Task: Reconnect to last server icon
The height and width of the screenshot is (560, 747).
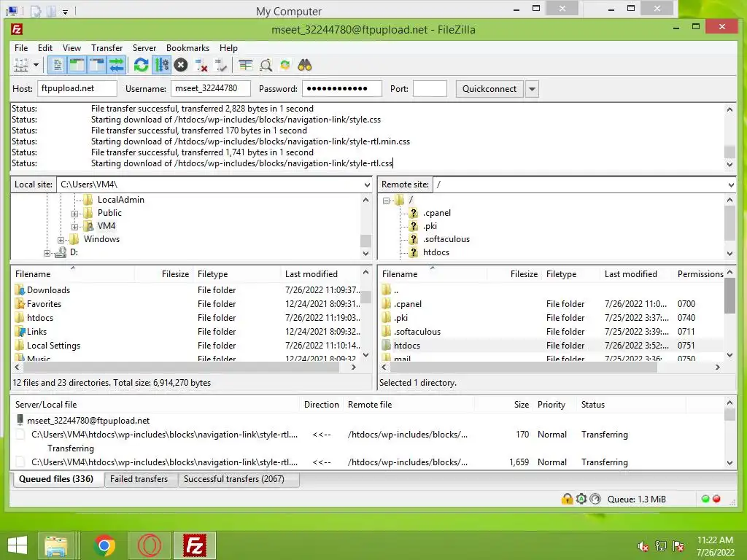Action: (221, 65)
